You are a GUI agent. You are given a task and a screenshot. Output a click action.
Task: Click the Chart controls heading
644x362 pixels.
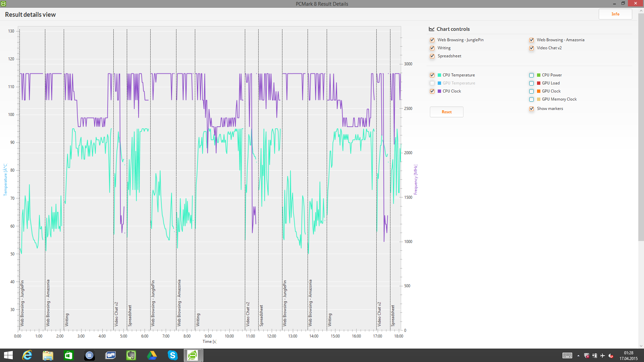453,29
